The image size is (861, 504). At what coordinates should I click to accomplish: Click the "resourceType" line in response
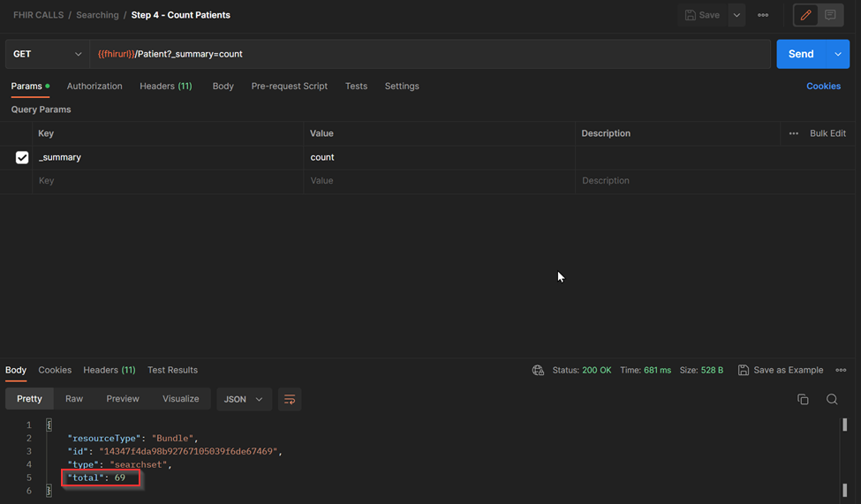pyautogui.click(x=132, y=438)
